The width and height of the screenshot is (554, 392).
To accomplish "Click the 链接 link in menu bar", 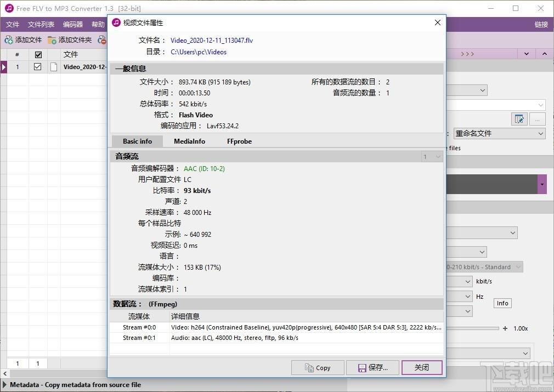I will click(x=541, y=24).
